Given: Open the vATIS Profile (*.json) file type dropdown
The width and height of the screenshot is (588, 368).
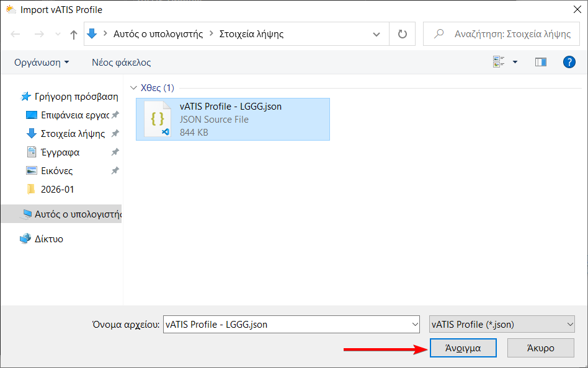Looking at the screenshot, I should point(502,324).
